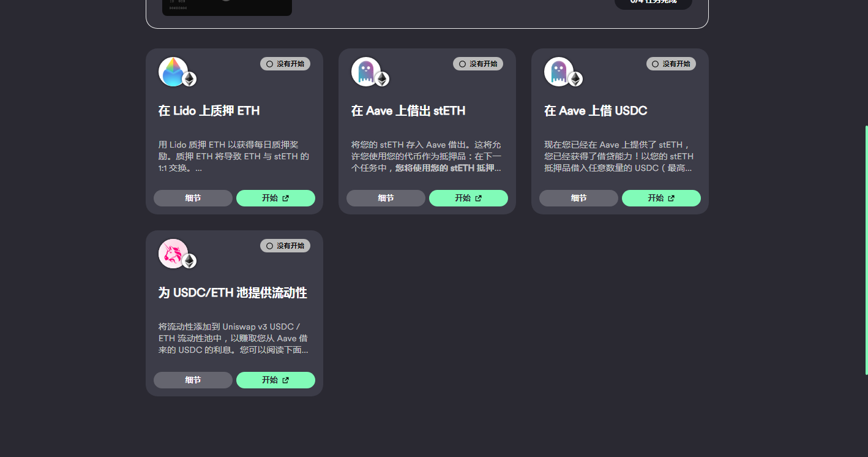Click the page vertical scrollbar thumb
Screen dimensions: 868x457
coord(866,250)
